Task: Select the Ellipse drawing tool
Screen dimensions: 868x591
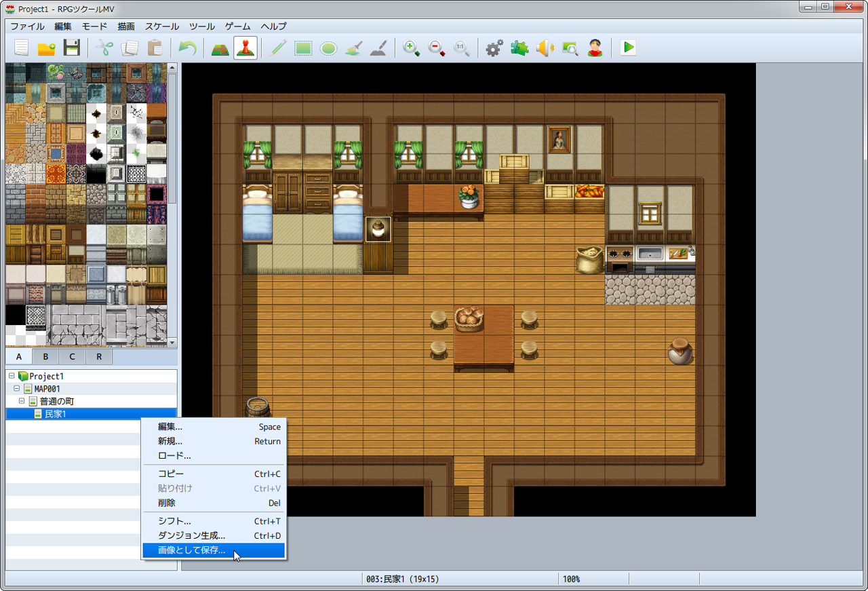Action: 328,48
